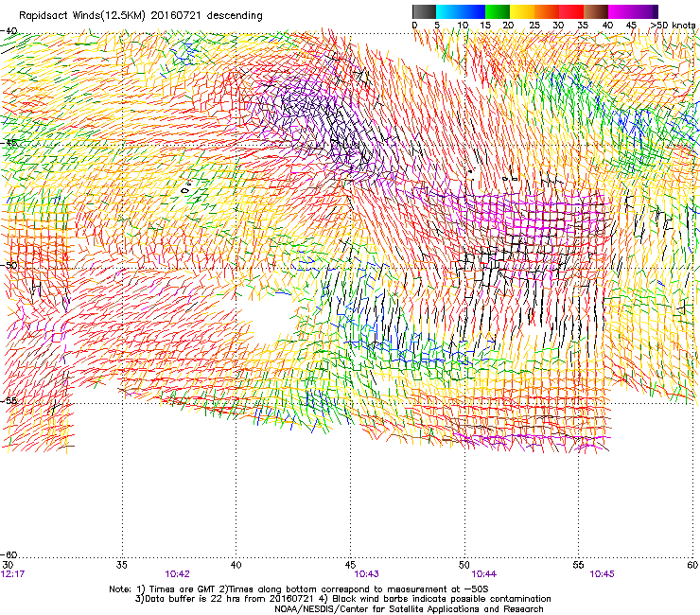Click the brown 35-40 knots legend swatch
Viewport: 700px width, 615px height.
(596, 11)
